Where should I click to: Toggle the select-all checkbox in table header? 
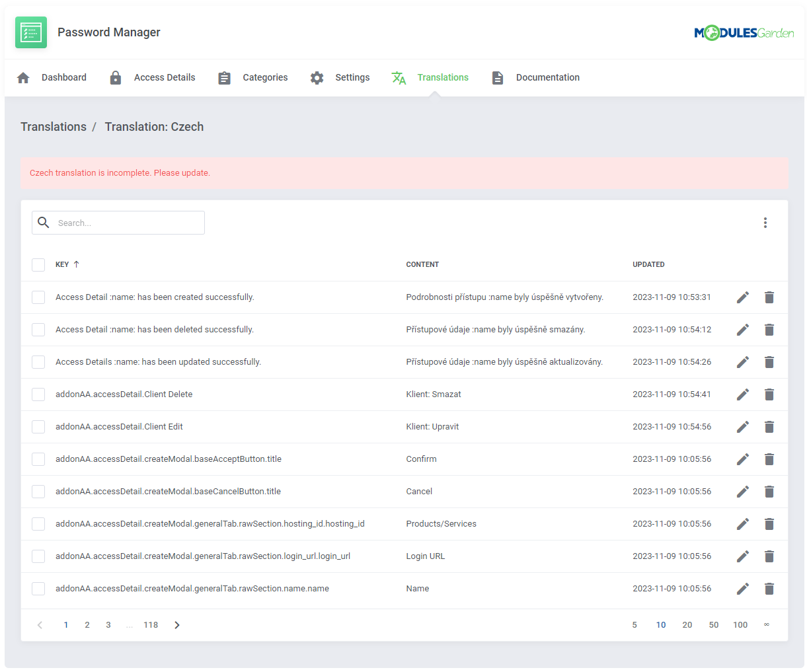pyautogui.click(x=38, y=265)
